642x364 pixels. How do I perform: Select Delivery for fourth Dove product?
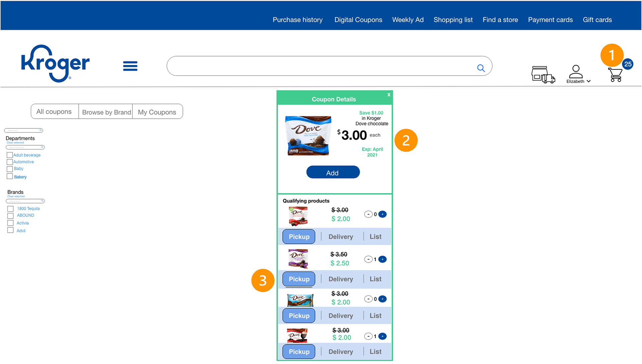(x=341, y=352)
